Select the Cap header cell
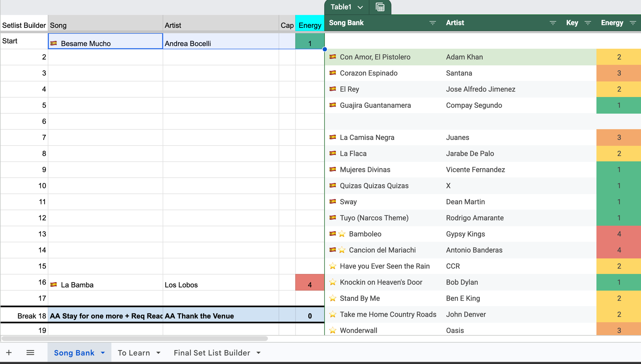Viewport: 641px width, 364px height. pos(287,23)
